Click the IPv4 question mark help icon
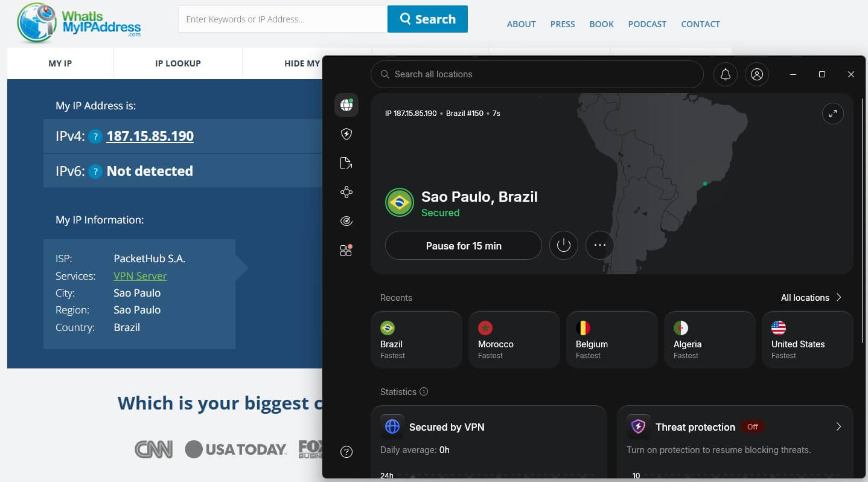 (x=95, y=137)
